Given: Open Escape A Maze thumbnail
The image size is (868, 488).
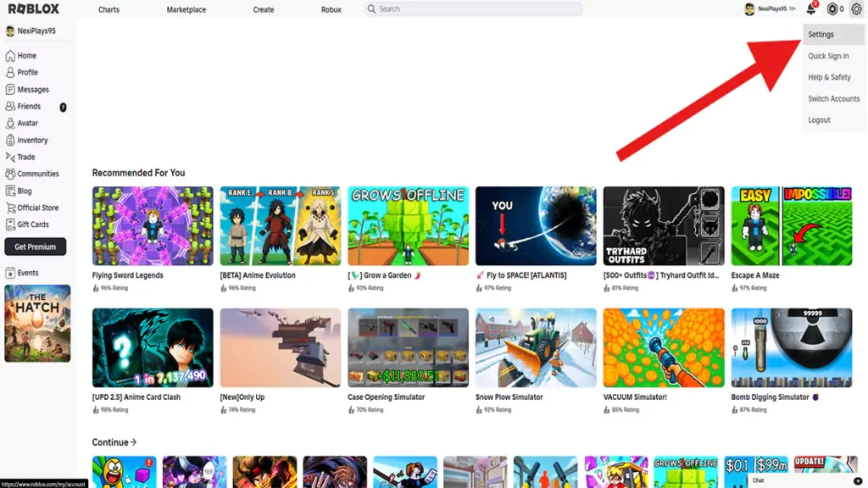Looking at the screenshot, I should coord(792,225).
